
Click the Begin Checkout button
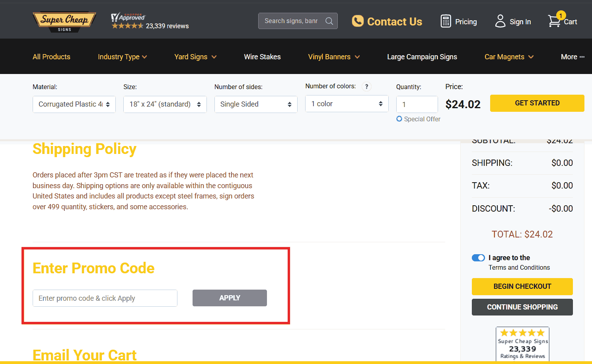click(522, 286)
